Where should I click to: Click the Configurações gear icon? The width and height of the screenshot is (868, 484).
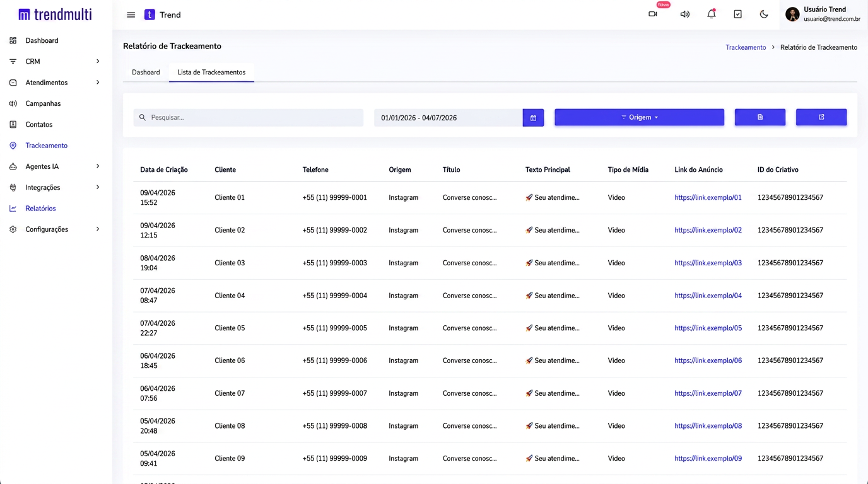click(x=13, y=229)
